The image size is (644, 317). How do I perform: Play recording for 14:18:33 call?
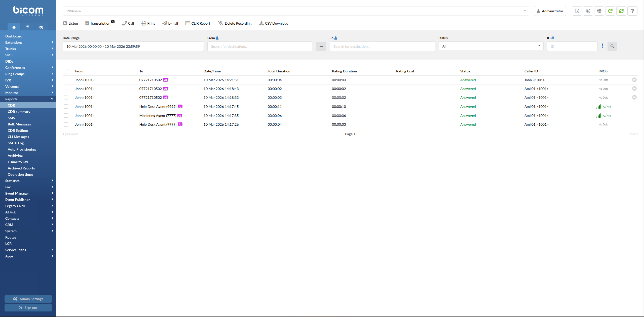pos(634,97)
